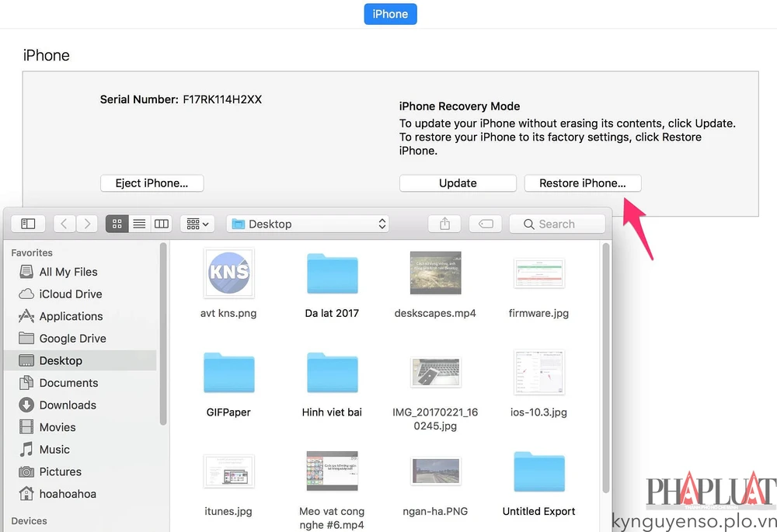
Task: Select the firmware.jpg file thumbnail
Action: pyautogui.click(x=538, y=273)
